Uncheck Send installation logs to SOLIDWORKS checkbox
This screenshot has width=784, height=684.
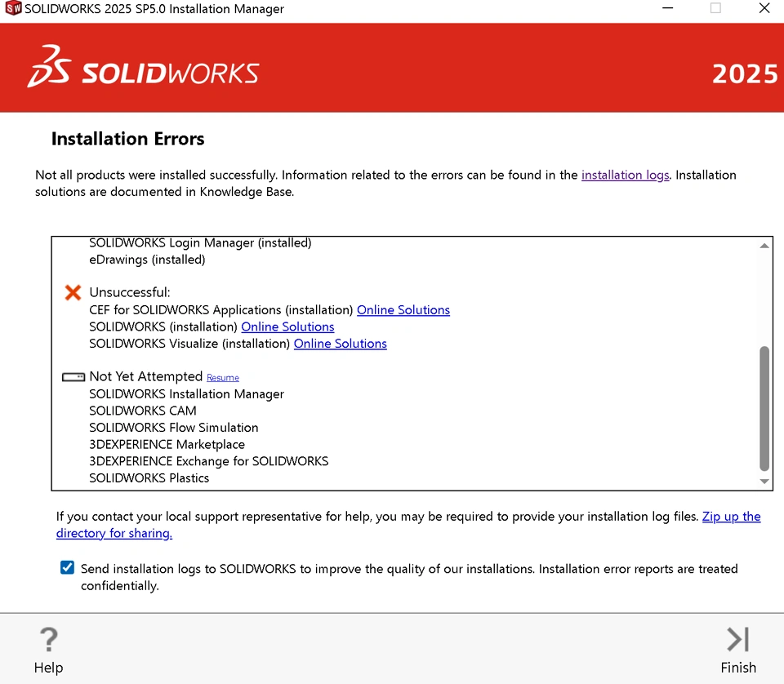(67, 567)
